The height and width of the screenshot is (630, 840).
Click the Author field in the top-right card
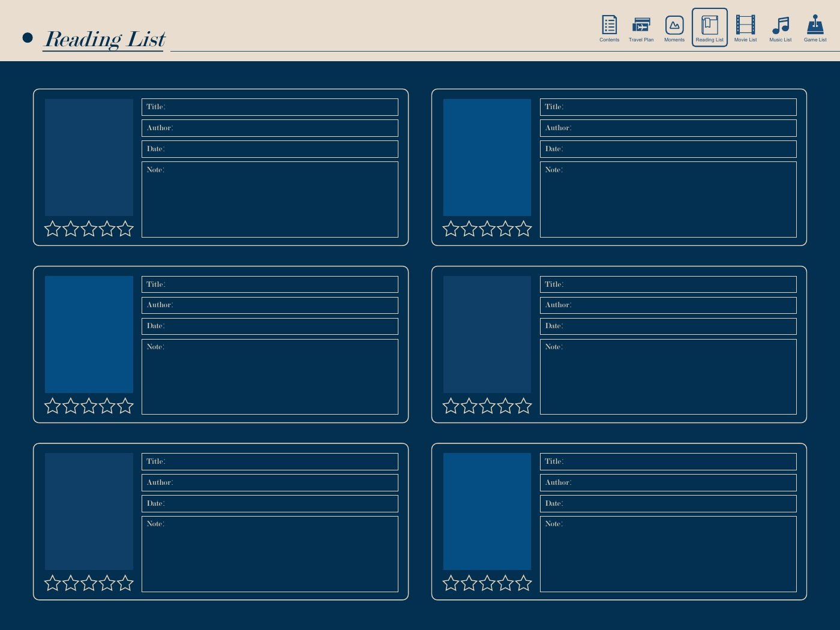pyautogui.click(x=668, y=128)
